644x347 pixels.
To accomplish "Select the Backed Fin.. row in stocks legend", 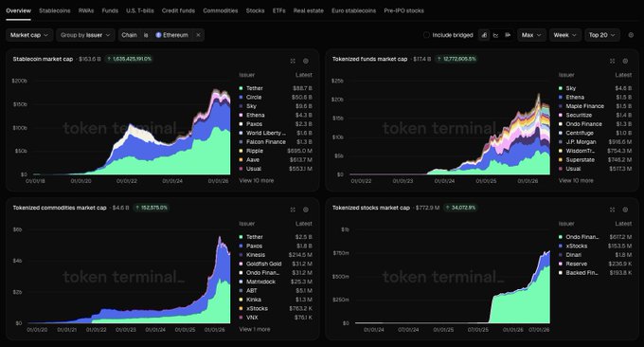I will click(x=595, y=273).
